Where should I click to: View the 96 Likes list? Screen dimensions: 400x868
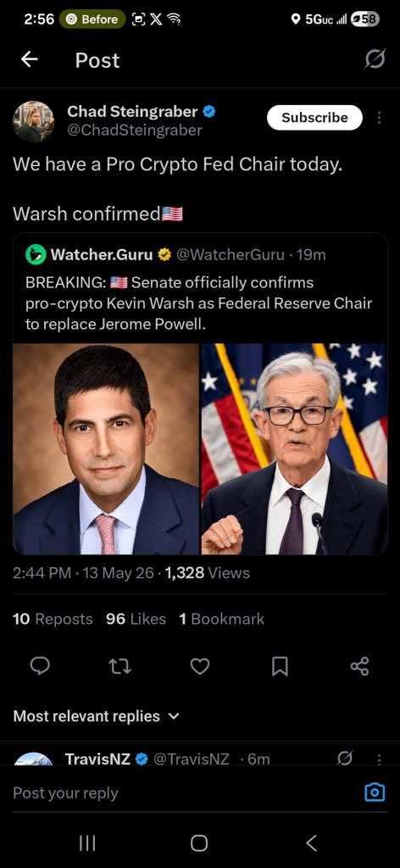coord(136,619)
